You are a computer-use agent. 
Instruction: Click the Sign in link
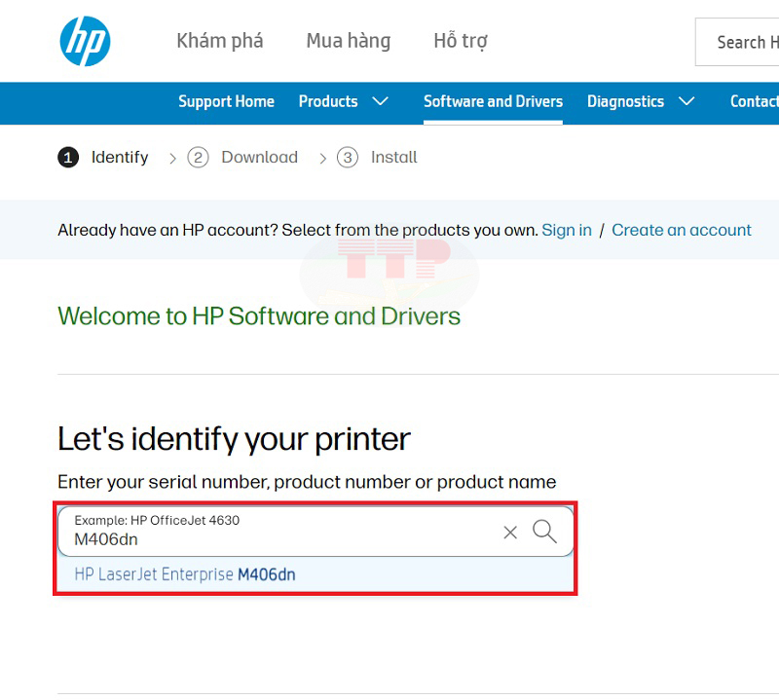pos(568,230)
